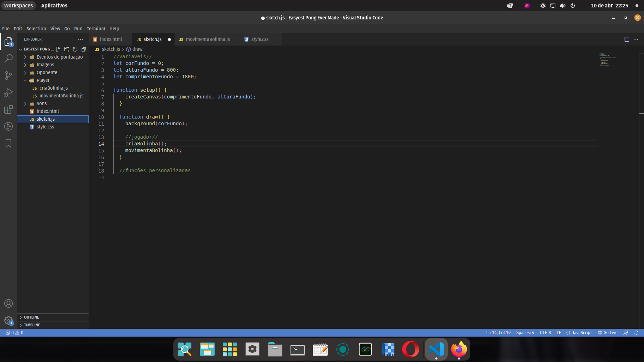Open the Source Control view
The height and width of the screenshot is (362, 644).
point(8,75)
